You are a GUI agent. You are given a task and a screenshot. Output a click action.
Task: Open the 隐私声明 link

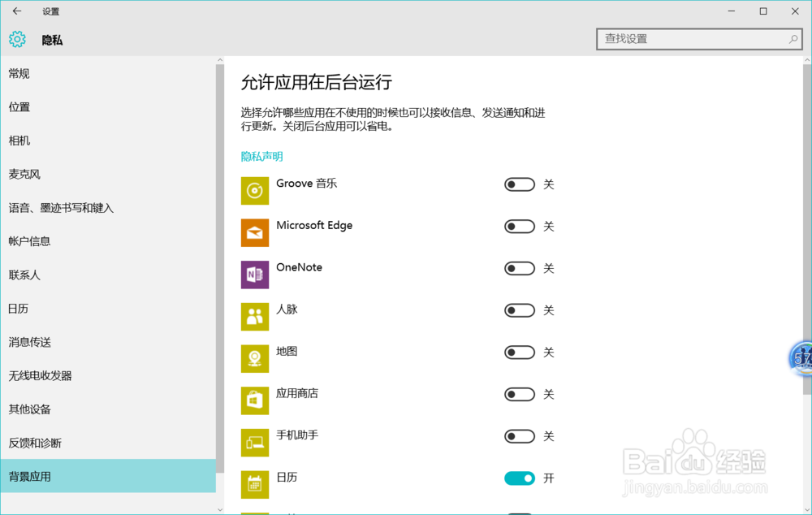tap(261, 156)
